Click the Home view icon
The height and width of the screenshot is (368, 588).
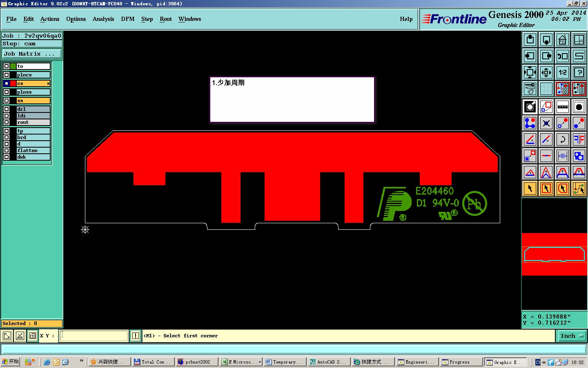click(x=563, y=40)
